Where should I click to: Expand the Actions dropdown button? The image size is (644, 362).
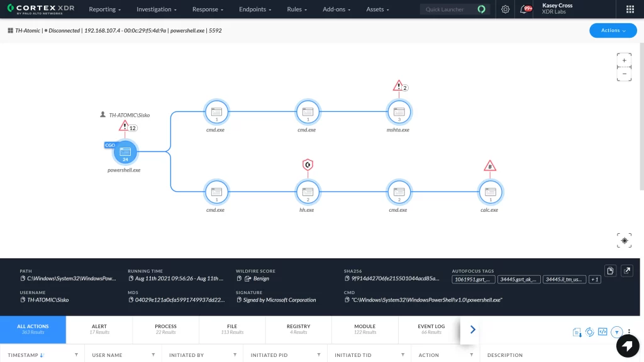[x=613, y=30]
